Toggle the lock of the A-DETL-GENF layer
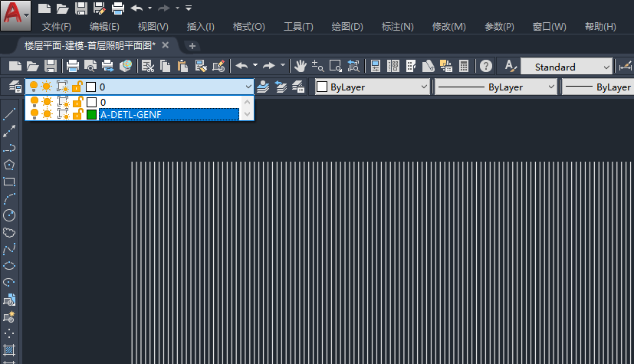 click(77, 114)
